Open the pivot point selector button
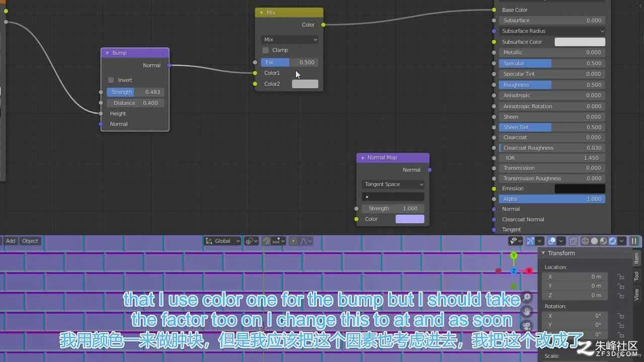 point(251,241)
